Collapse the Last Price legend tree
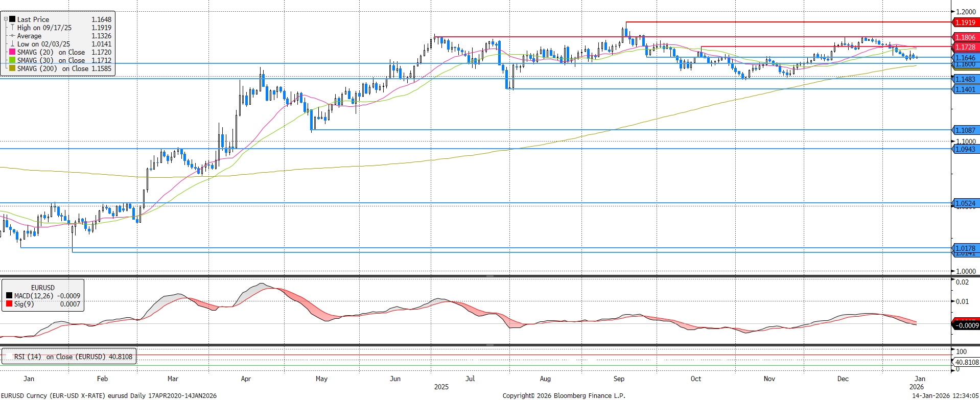The width and height of the screenshot is (980, 400). pos(6,19)
